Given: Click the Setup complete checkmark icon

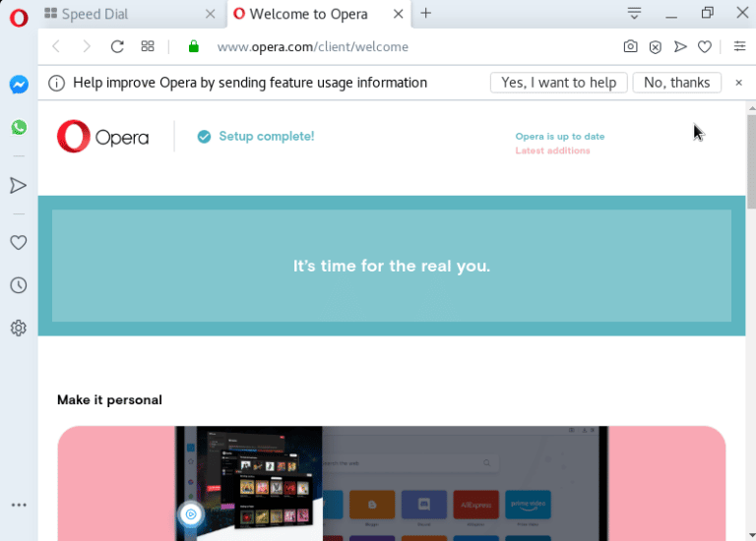Looking at the screenshot, I should (x=204, y=137).
